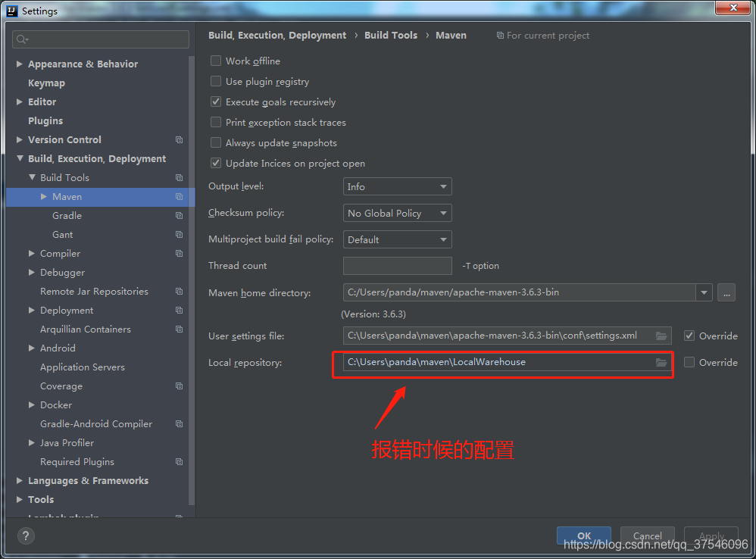Viewport: 756px width, 559px height.
Task: Select Gradle settings page
Action: [67, 215]
